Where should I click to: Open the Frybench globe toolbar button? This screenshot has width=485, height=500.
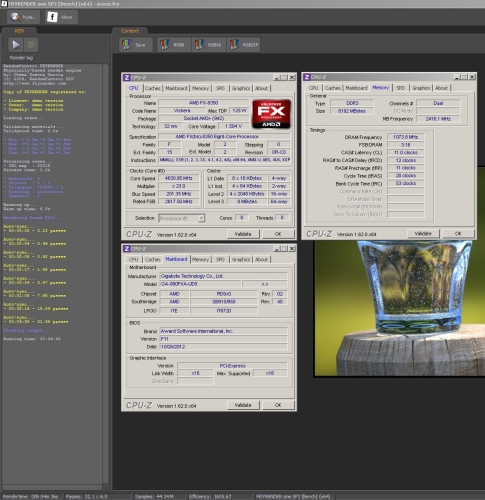(x=23, y=17)
